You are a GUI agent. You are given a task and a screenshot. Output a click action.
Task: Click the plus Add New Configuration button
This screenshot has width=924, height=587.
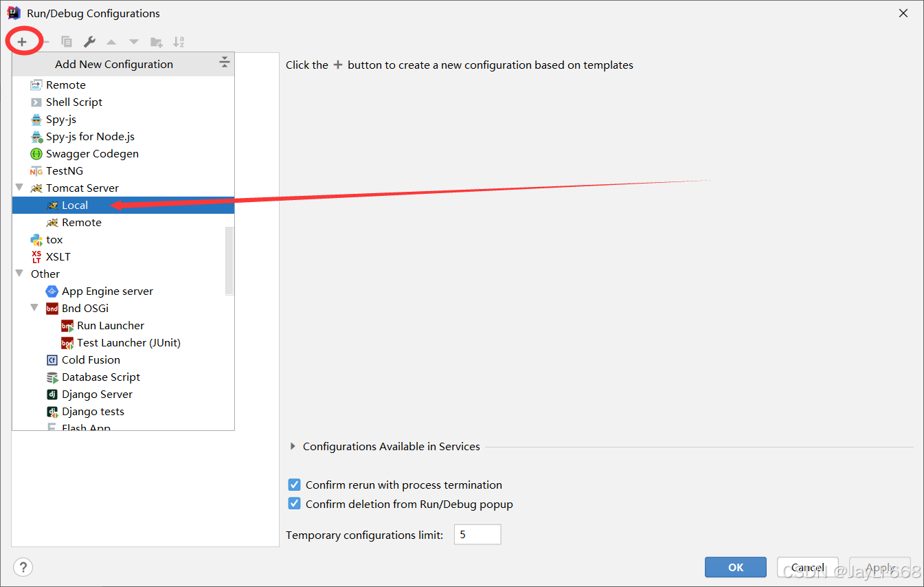22,42
